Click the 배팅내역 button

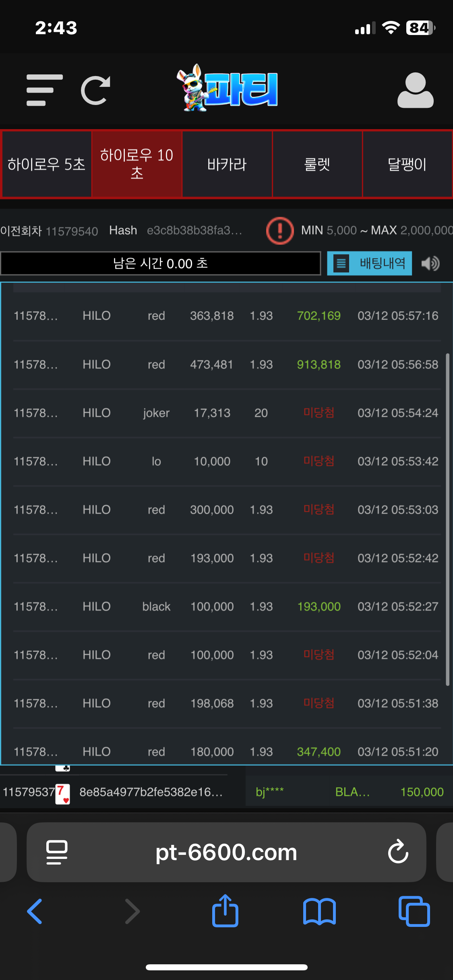[369, 264]
